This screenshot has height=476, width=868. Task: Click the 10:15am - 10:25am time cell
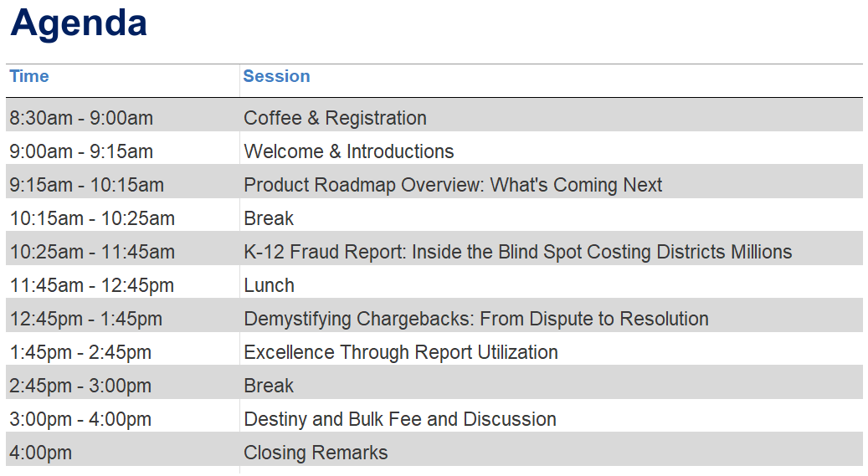coord(92,218)
